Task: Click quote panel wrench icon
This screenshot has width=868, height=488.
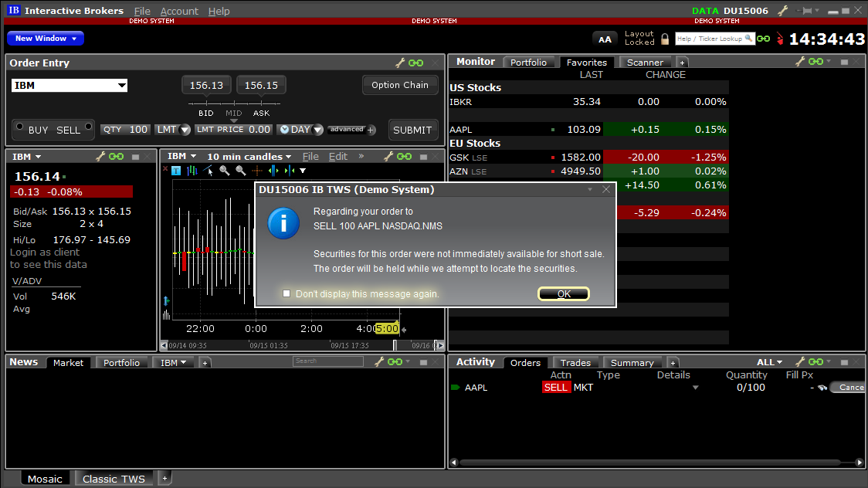Action: click(x=100, y=157)
